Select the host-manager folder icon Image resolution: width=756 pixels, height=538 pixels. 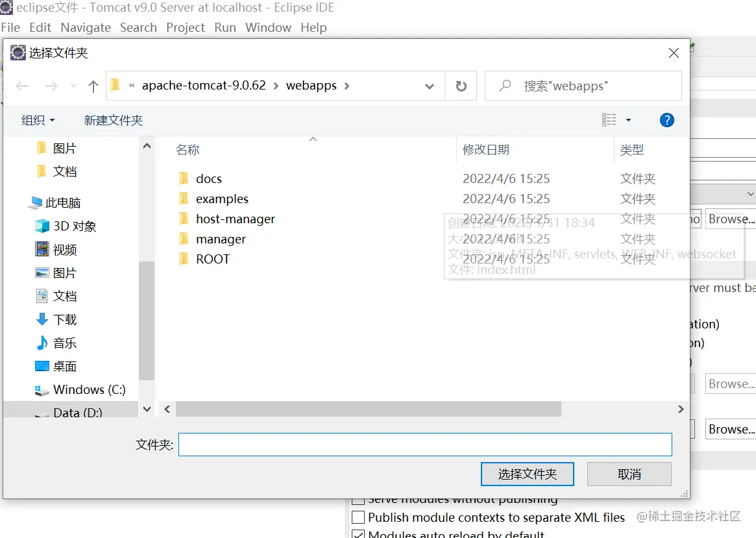tap(184, 219)
